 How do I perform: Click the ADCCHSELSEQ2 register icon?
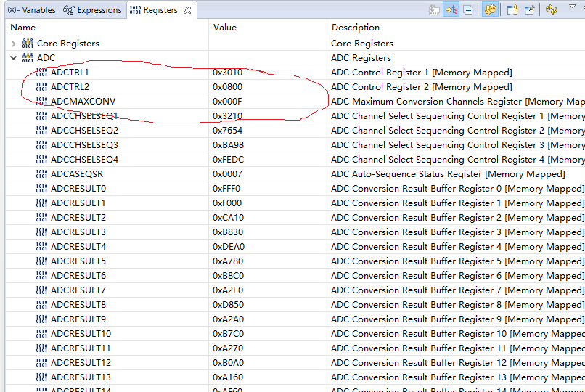41,131
